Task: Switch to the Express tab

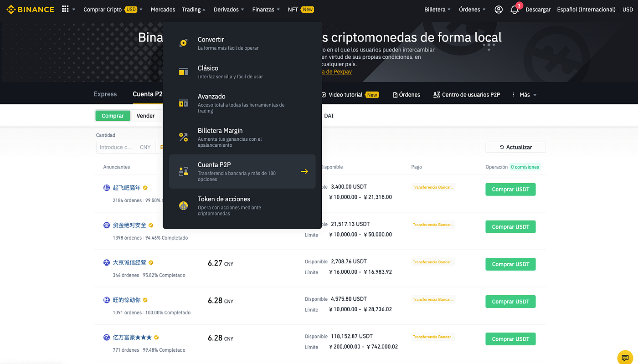Action: 105,94
